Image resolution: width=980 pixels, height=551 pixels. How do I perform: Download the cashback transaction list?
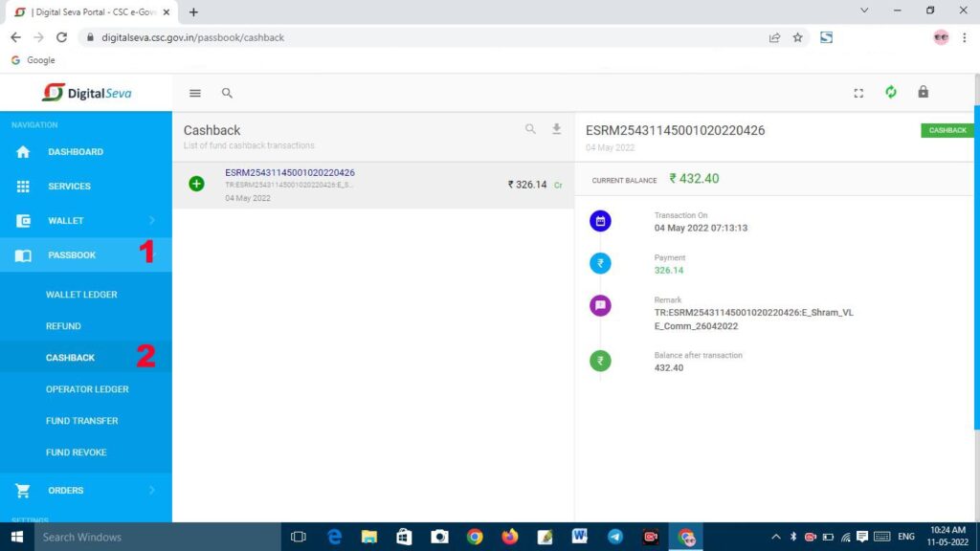click(x=556, y=129)
